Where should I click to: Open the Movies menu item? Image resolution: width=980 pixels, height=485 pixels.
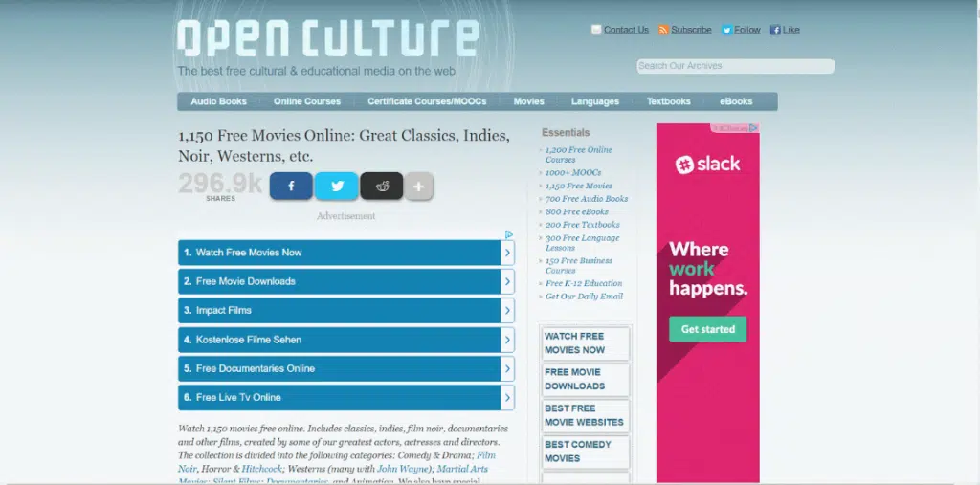(528, 101)
